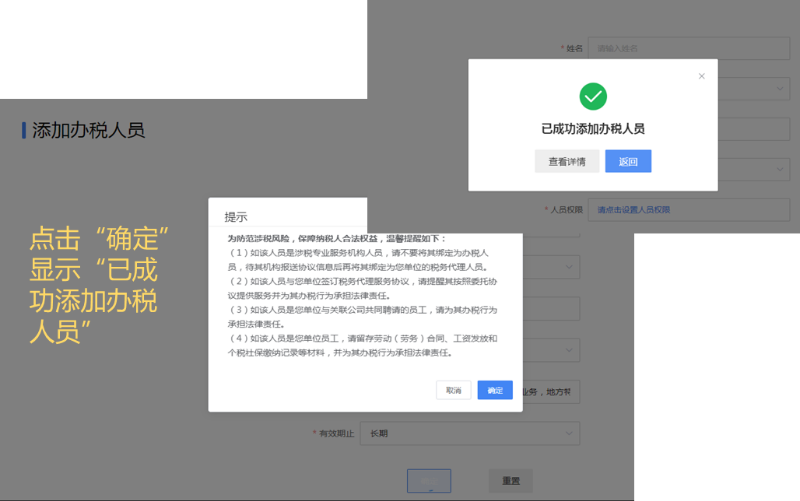The width and height of the screenshot is (800, 501).
Task: Select the 已成功添加办税人员 message text
Action: (x=593, y=129)
